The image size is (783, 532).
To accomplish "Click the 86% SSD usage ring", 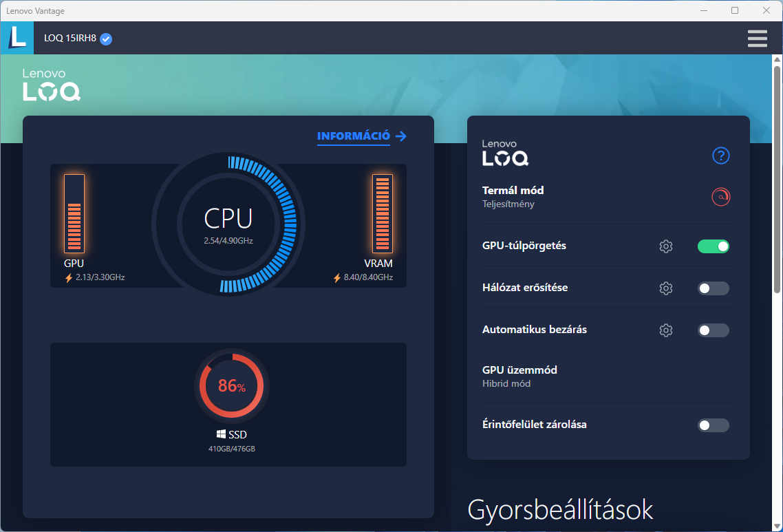I will tap(232, 385).
